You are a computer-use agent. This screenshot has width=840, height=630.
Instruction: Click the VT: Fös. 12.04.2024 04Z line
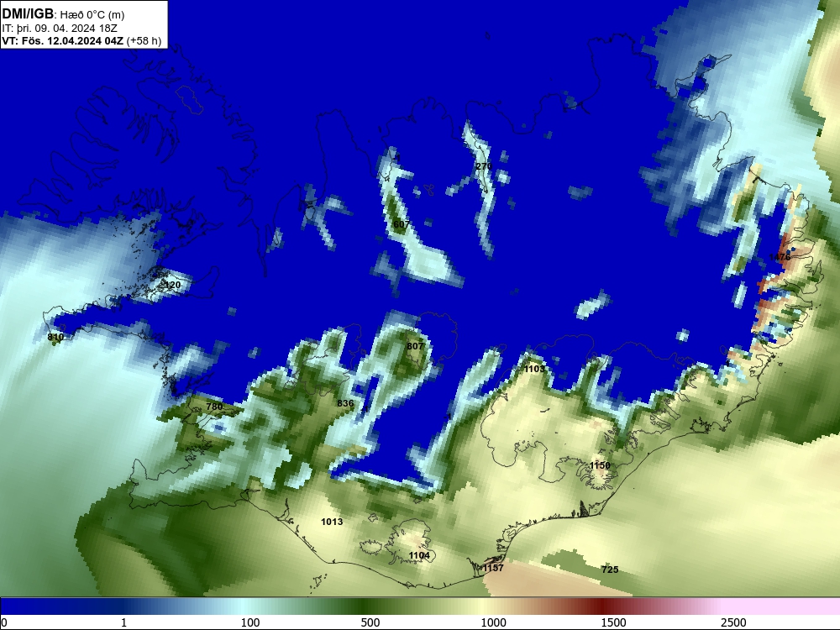click(x=81, y=40)
